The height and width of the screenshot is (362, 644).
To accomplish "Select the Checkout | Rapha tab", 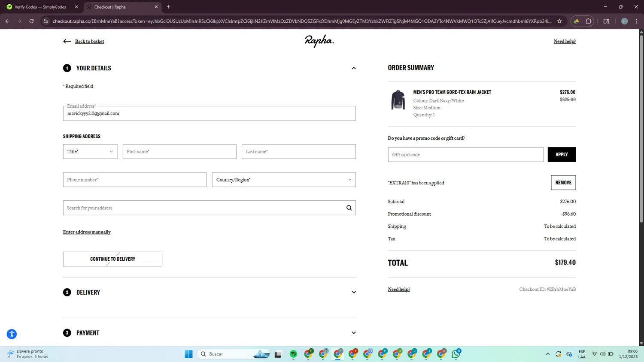I will [x=122, y=7].
